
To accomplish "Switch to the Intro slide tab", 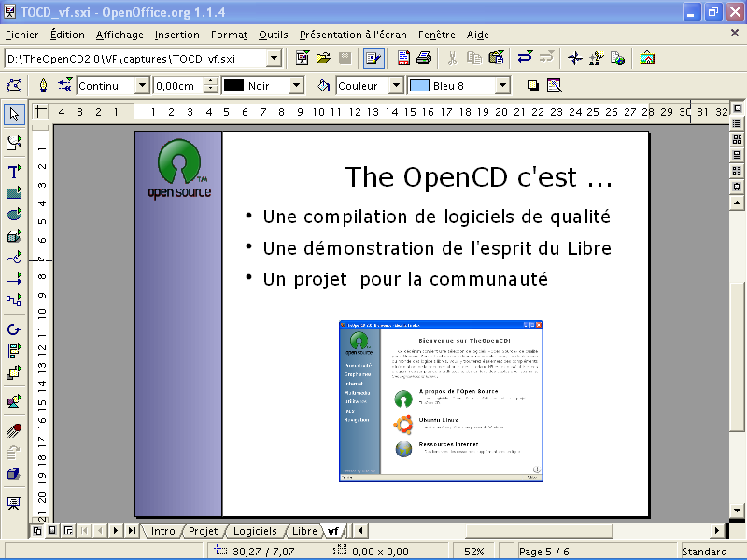I will (x=162, y=531).
